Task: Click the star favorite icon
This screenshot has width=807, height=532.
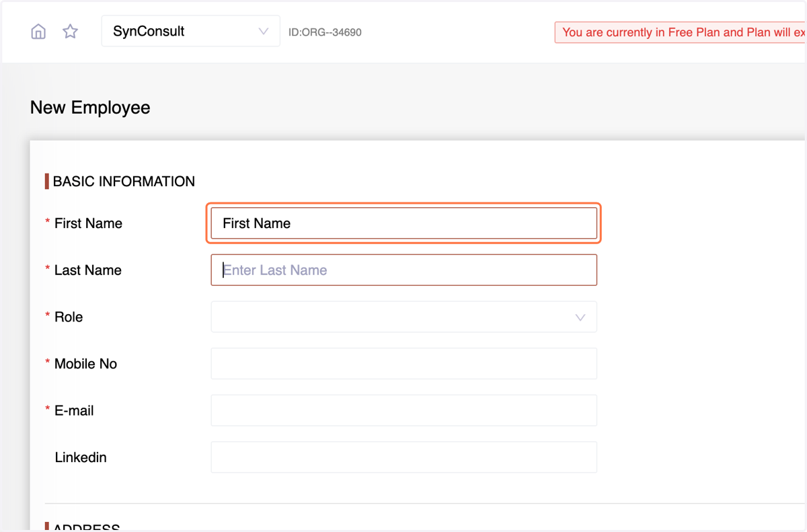Action: [x=70, y=32]
